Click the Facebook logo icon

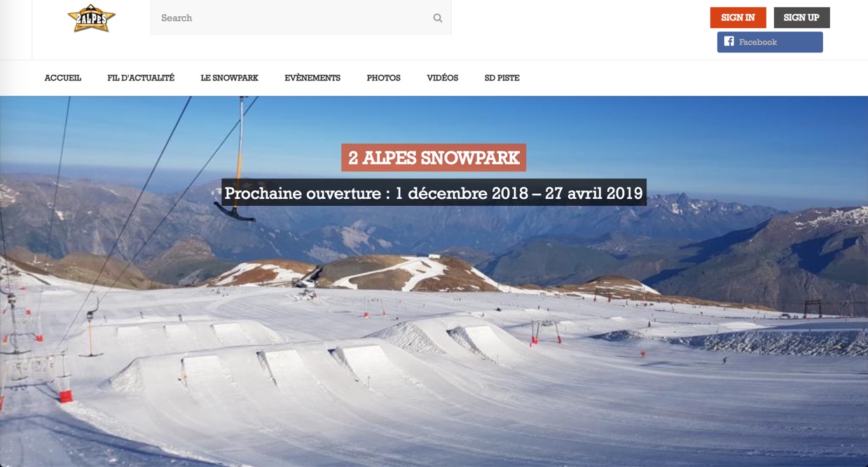coord(729,41)
